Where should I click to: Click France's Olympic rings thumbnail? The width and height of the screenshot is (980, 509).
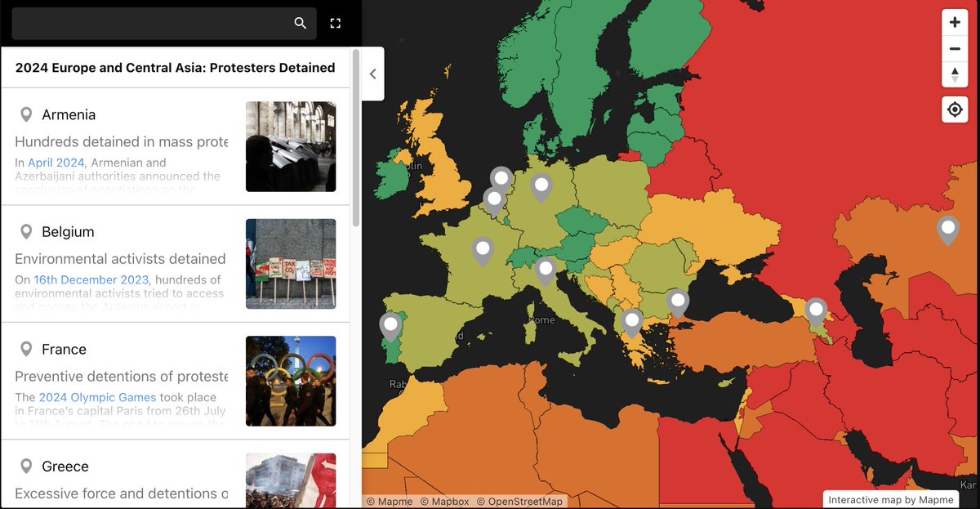tap(290, 380)
